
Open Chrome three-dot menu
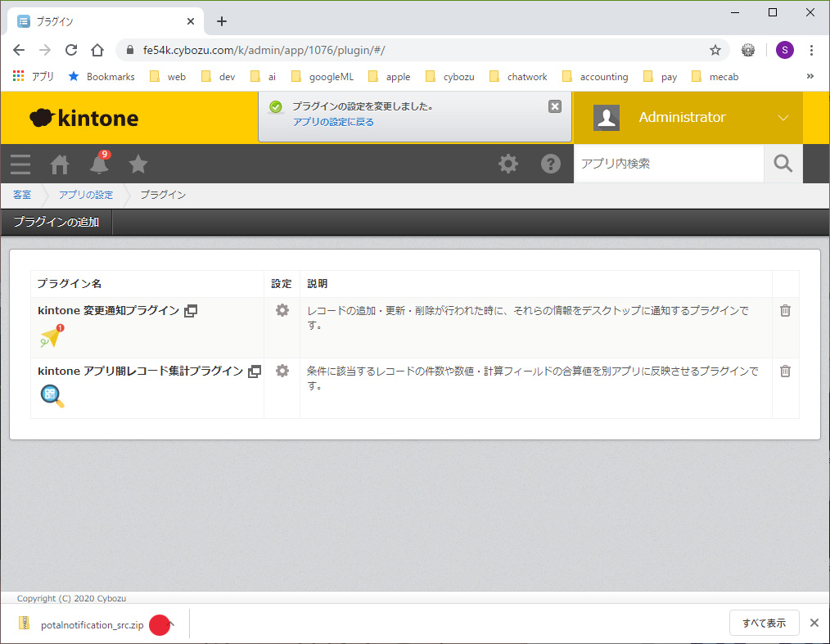tap(811, 50)
